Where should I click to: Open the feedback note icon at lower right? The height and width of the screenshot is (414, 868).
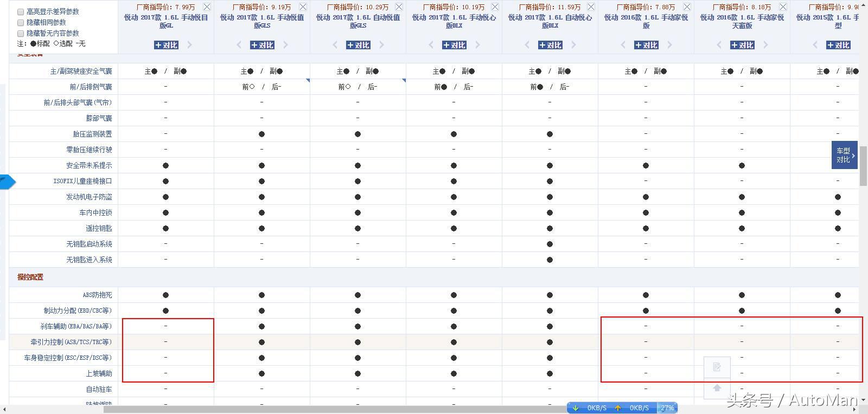(x=717, y=367)
